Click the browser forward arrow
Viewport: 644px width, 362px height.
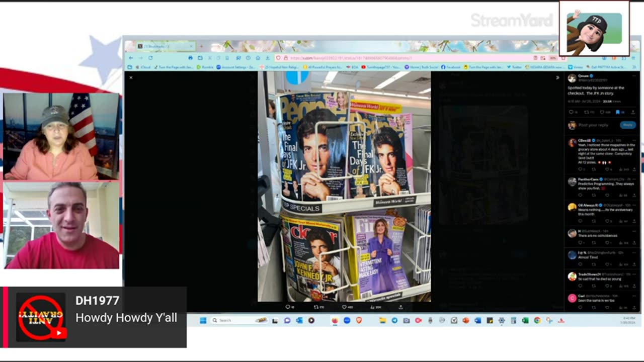pos(141,58)
